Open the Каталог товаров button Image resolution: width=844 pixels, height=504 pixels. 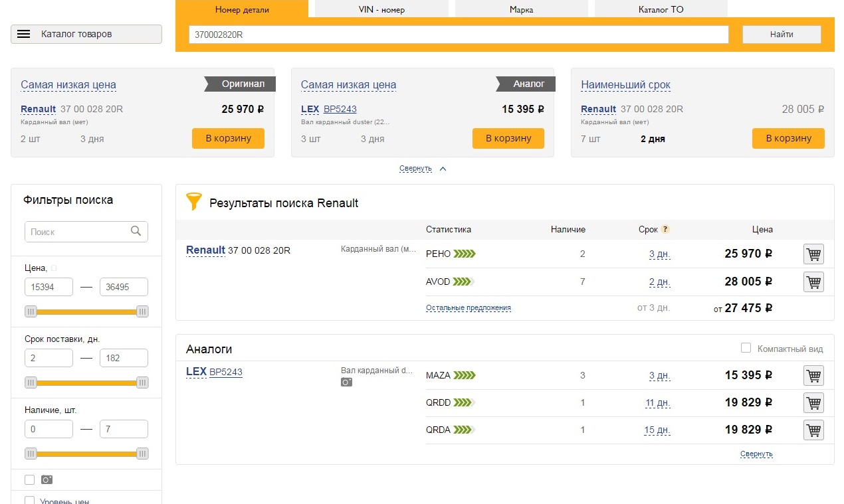click(86, 34)
